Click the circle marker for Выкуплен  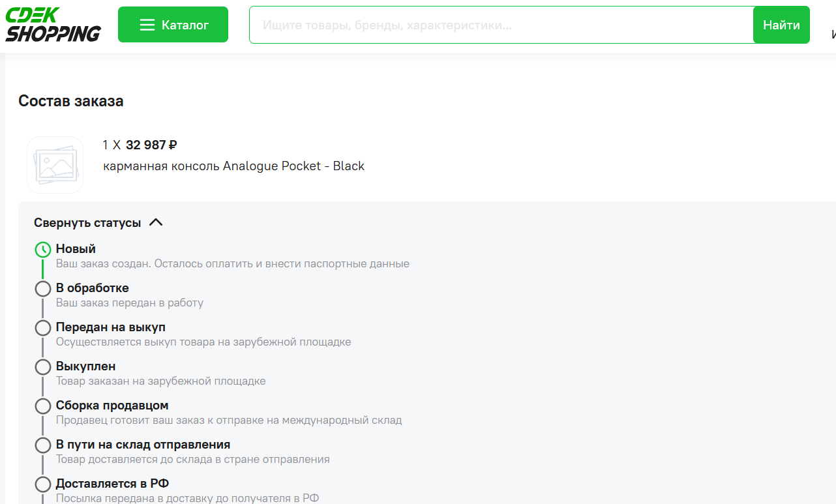[x=43, y=367]
